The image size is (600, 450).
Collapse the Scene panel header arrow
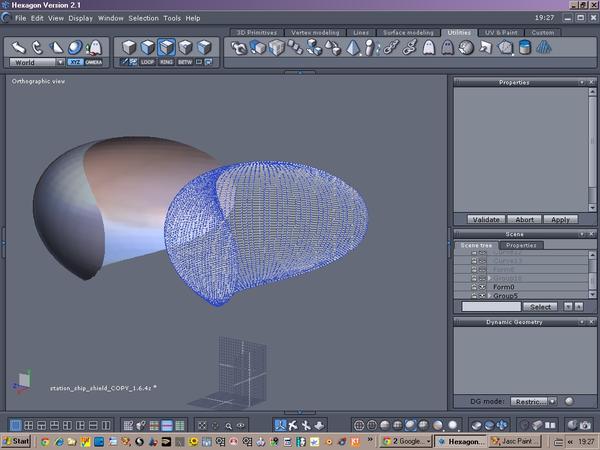(582, 234)
